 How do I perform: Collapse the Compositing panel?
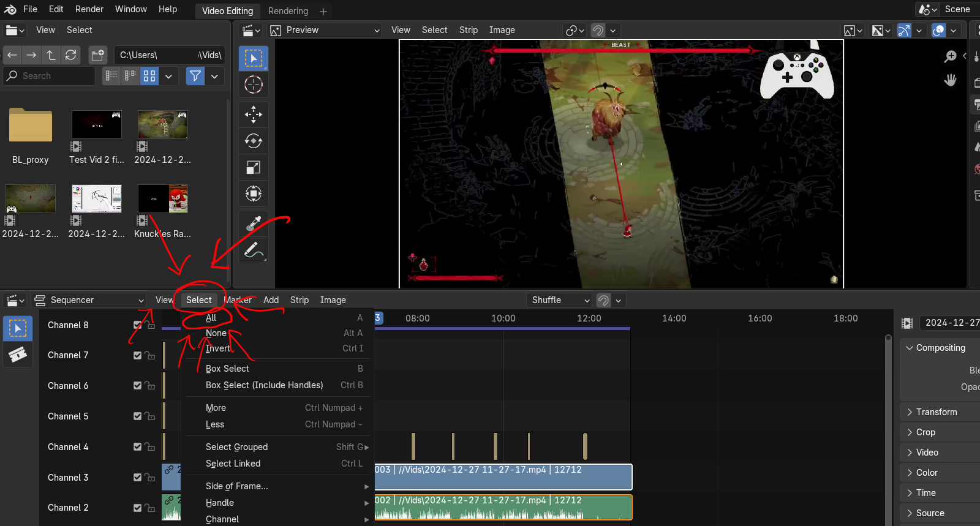pyautogui.click(x=940, y=348)
